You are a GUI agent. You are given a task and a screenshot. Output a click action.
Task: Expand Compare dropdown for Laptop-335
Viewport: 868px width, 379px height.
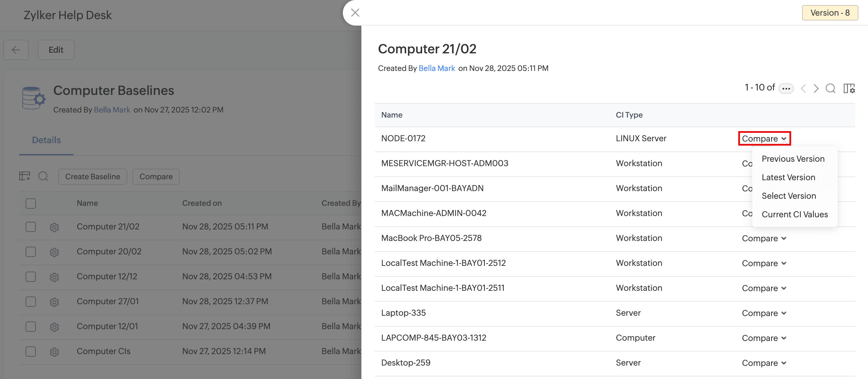point(763,313)
